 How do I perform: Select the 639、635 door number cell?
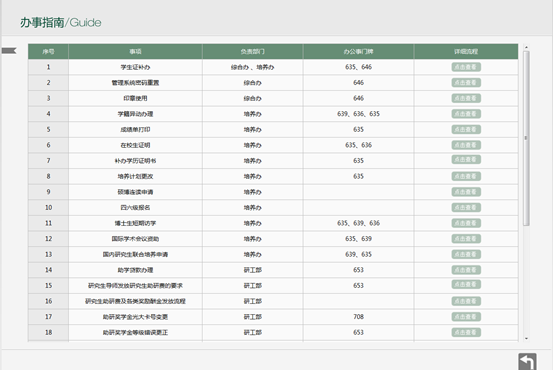[358, 254]
